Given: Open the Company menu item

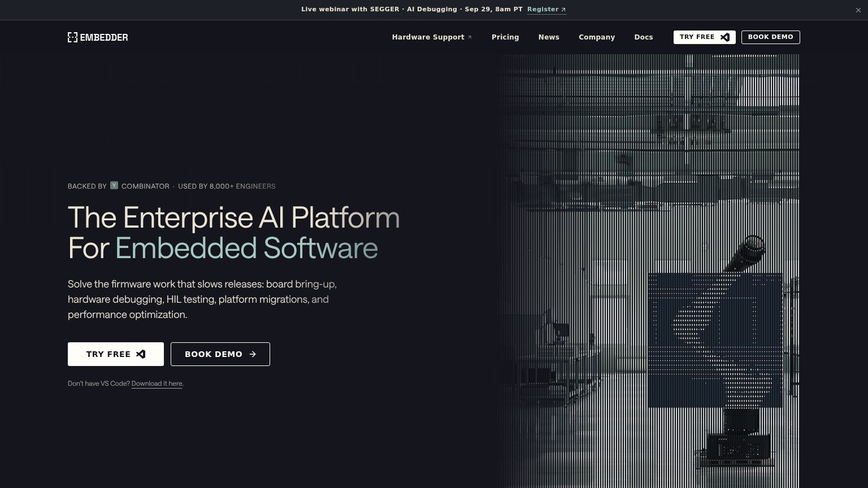Looking at the screenshot, I should tap(597, 37).
